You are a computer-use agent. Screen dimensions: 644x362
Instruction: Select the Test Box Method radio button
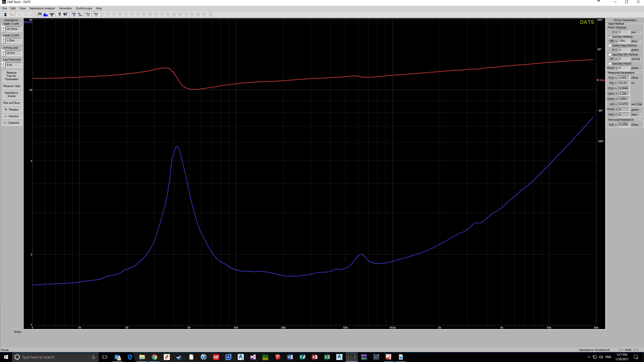(610, 37)
